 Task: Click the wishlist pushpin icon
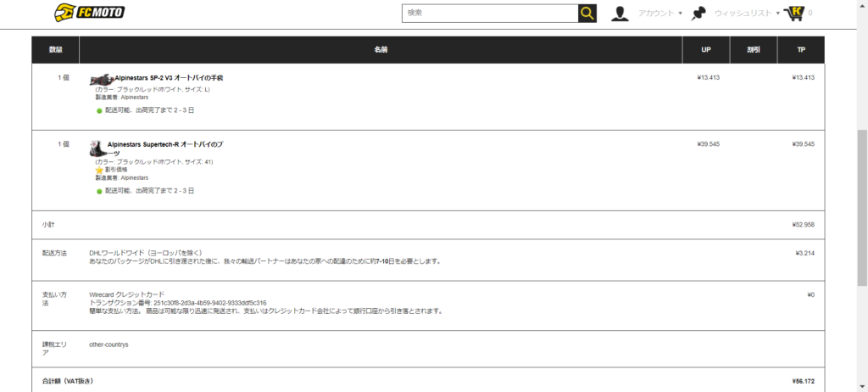point(699,14)
